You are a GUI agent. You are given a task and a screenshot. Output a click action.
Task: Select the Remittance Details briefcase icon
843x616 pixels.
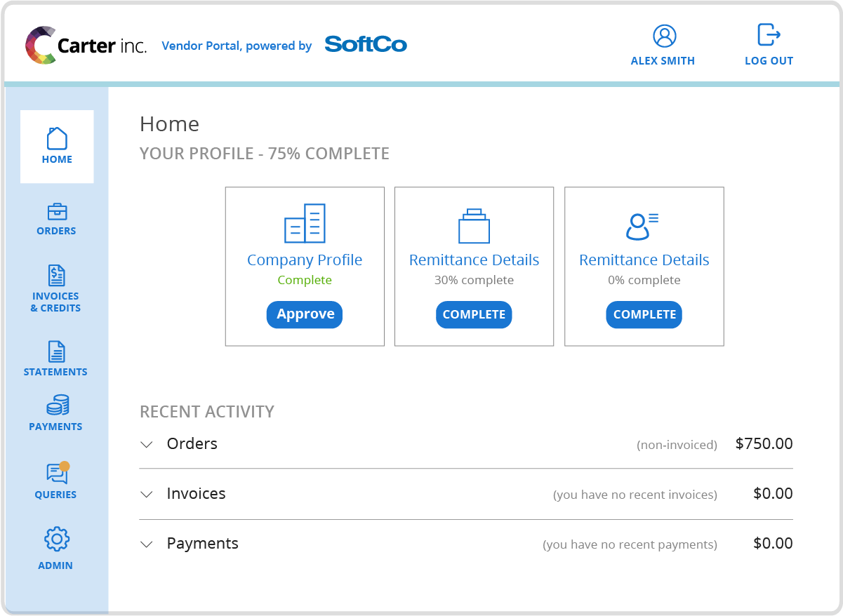point(474,225)
